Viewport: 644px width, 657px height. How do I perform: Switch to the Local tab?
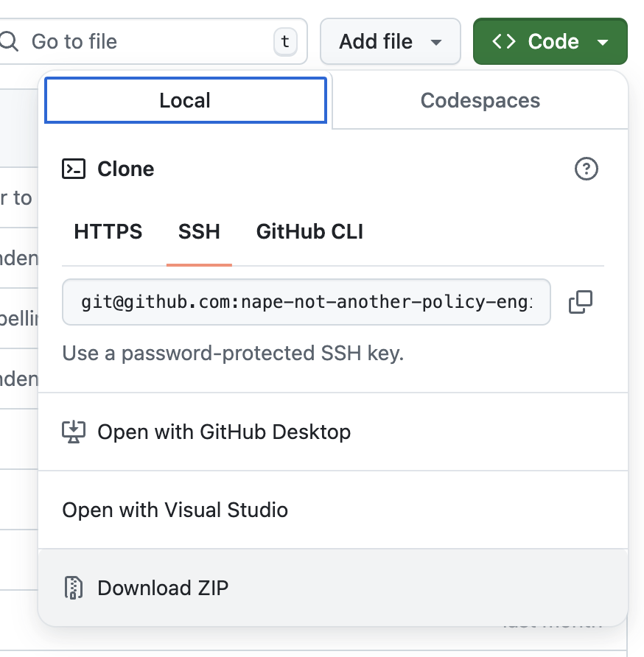tap(186, 100)
